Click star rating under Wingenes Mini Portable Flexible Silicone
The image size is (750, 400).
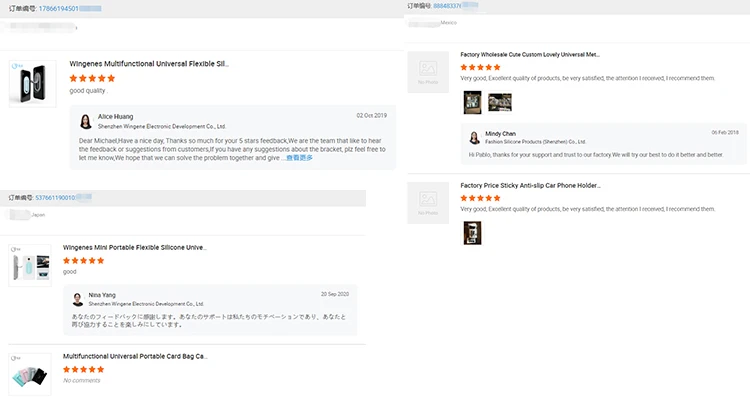pyautogui.click(x=83, y=260)
